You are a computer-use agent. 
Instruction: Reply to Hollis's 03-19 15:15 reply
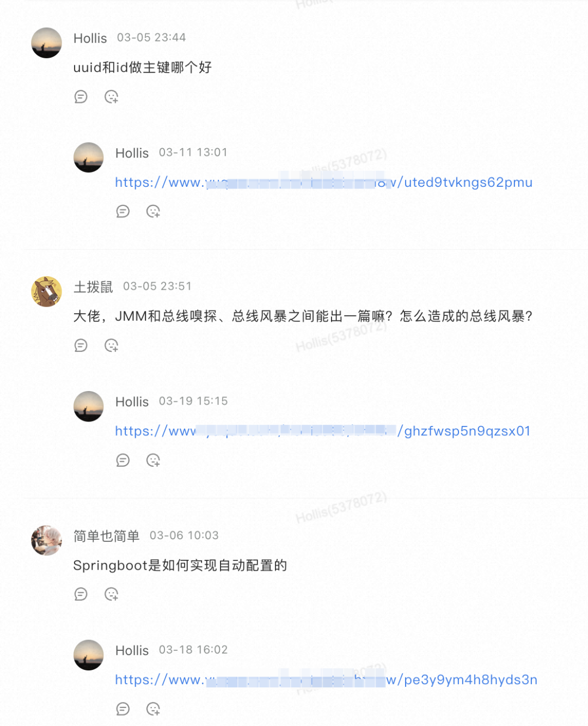(x=123, y=460)
